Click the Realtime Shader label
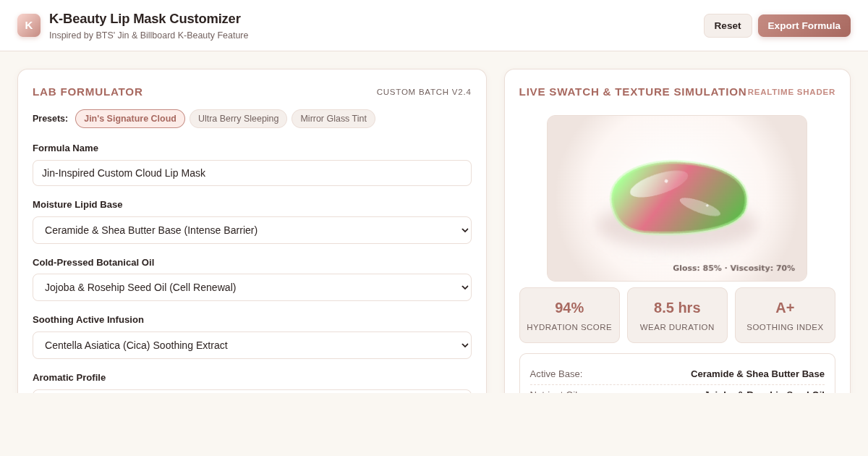The width and height of the screenshot is (868, 456). click(x=791, y=92)
